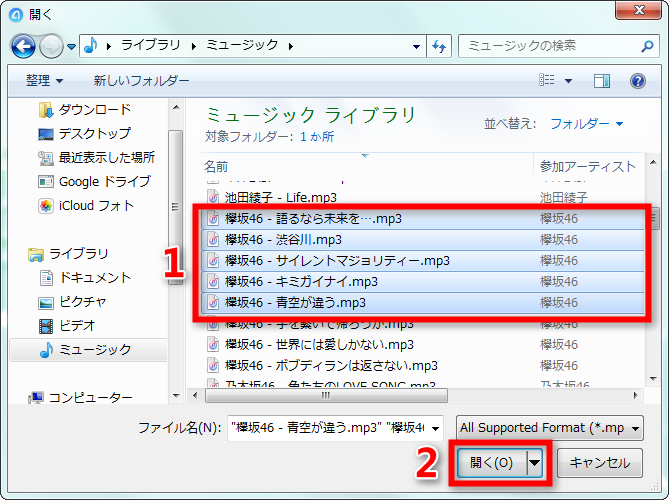669x500 pixels.
Task: Select 欅坂46 - 青空が違う.mp3
Action: pyautogui.click(x=422, y=302)
